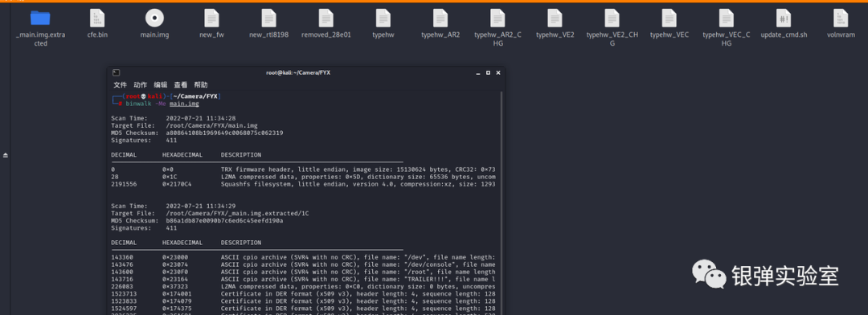Select the typehw_AR2_CHG file icon
This screenshot has height=315, width=868.
coord(497,18)
